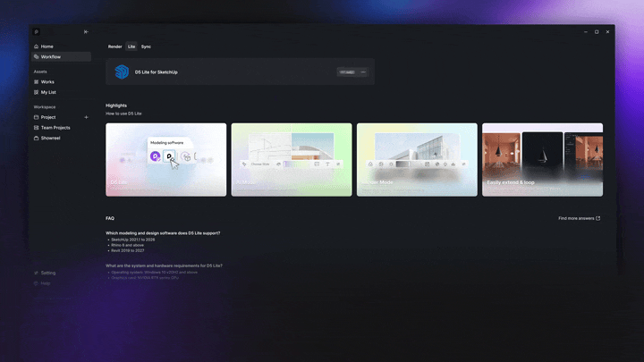Open the Easily extend & loop card
This screenshot has height=362, width=644.
coord(543,160)
